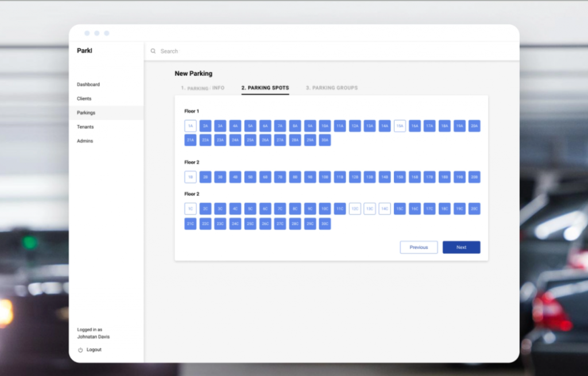Toggle parking spot 21A

[191, 140]
